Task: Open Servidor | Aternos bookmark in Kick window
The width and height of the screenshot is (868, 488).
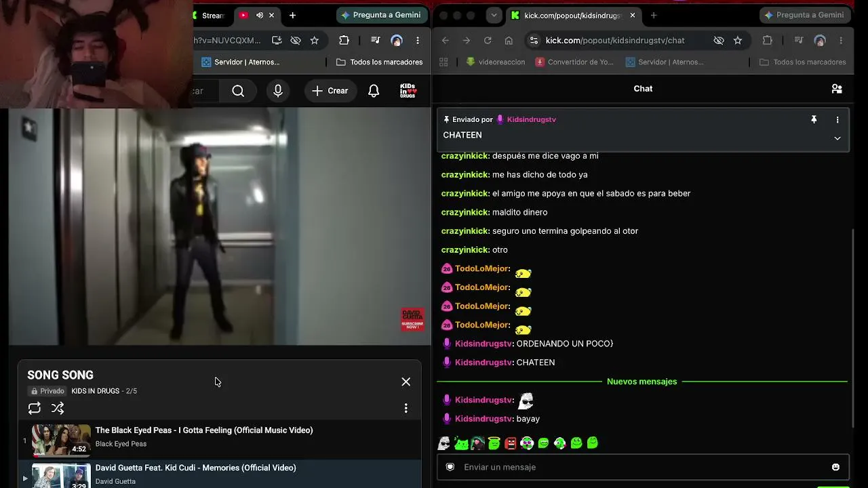Action: click(665, 62)
